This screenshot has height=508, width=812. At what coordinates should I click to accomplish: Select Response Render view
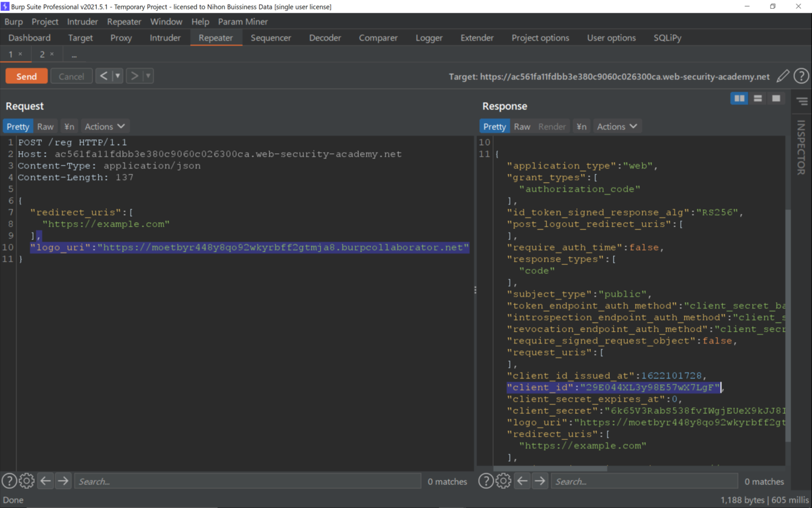click(552, 127)
